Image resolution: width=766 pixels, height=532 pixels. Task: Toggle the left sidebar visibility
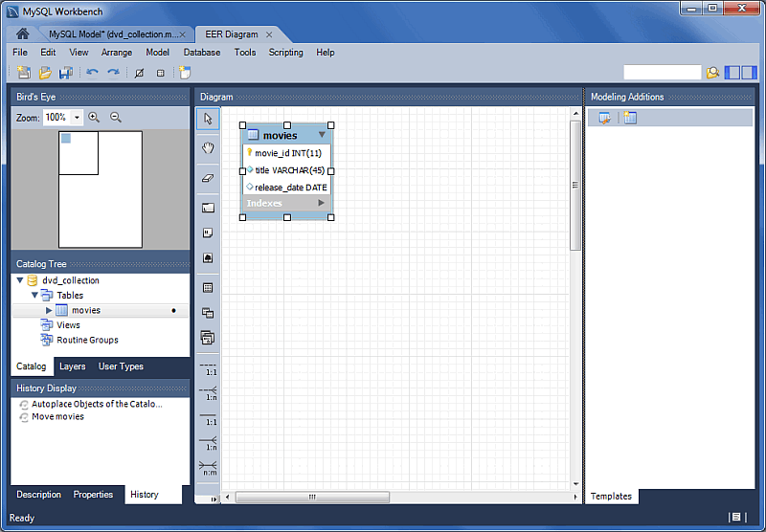(732, 73)
